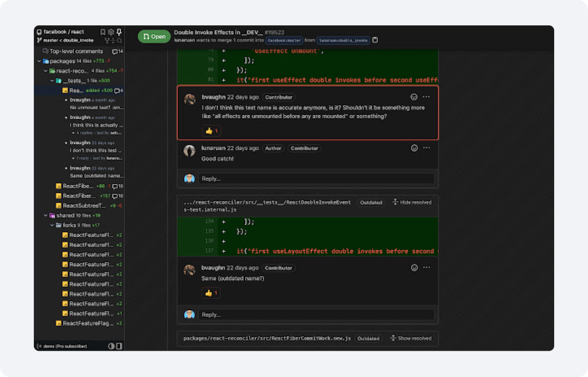Collapse the forks folder
This screenshot has width=588, height=377.
click(52, 225)
